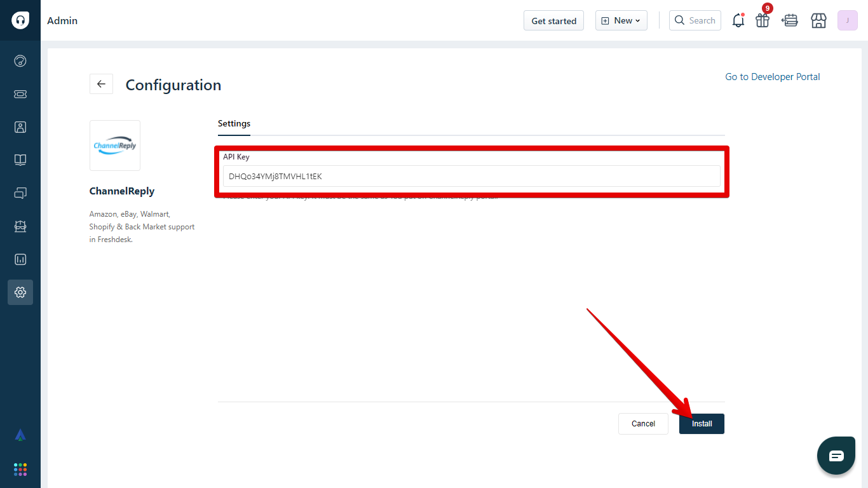The height and width of the screenshot is (488, 868).
Task: Click the Configuration heading
Action: [173, 85]
